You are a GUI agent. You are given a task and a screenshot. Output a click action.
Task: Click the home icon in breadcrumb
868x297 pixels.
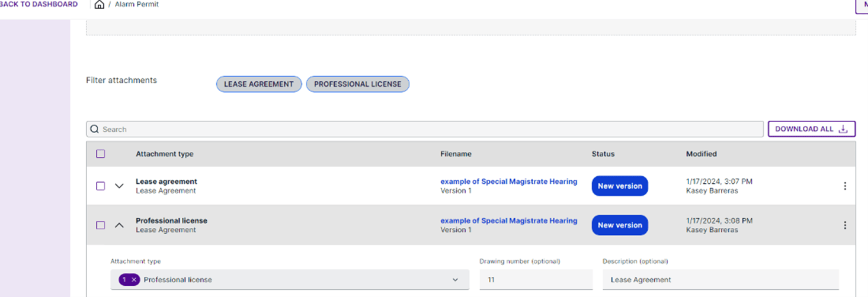click(100, 4)
